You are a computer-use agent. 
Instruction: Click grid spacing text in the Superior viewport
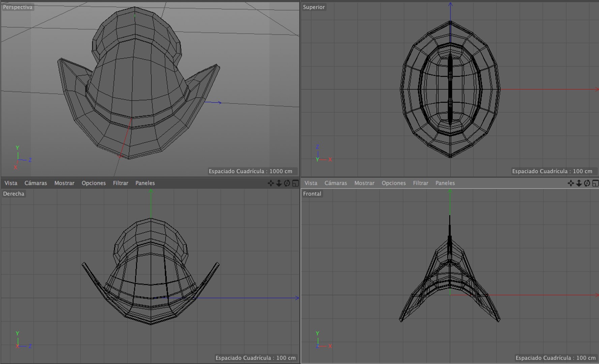(552, 171)
